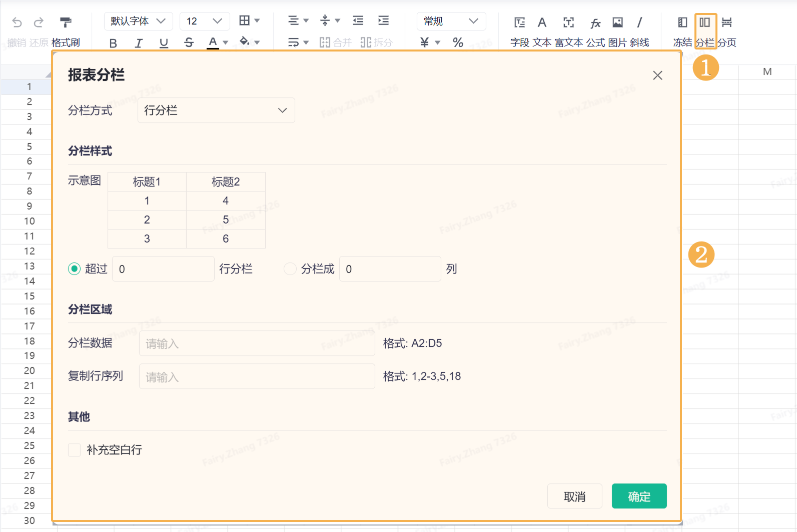The width and height of the screenshot is (797, 532).
Task: Select the 分栏成 列 radio button
Action: (290, 269)
